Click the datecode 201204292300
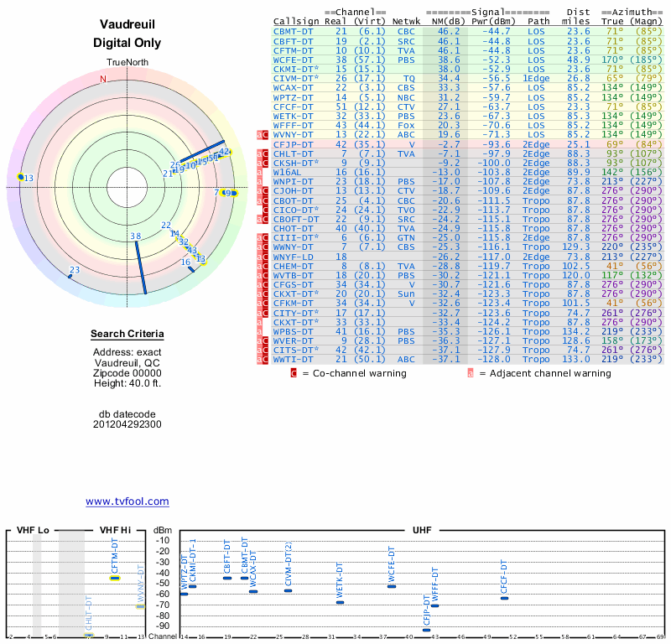 point(127,424)
